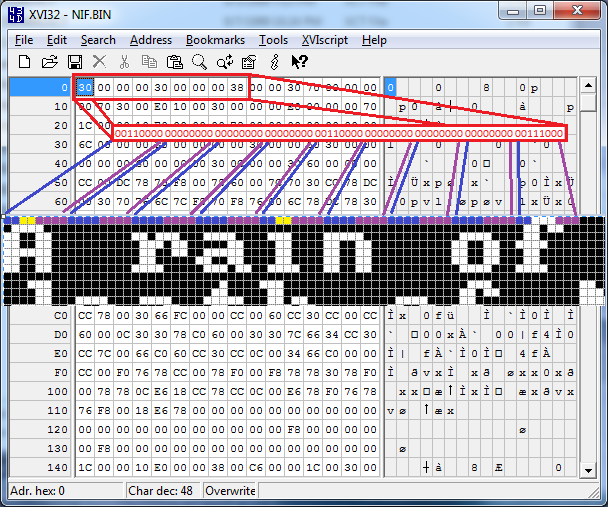
Task: Open the Search menu
Action: coord(98,40)
